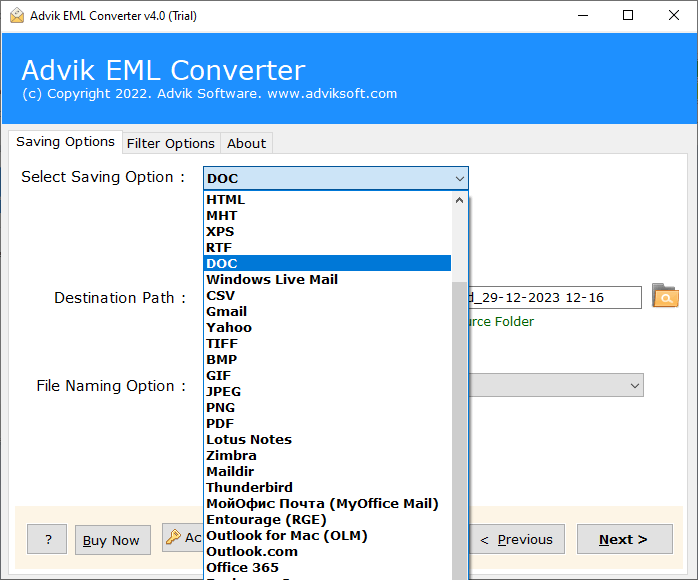Click the folder browse icon beside Destination Path
The image size is (699, 582).
(x=665, y=296)
